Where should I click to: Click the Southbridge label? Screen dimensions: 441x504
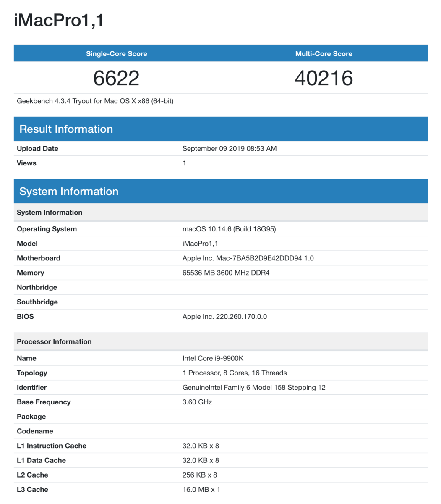(x=37, y=302)
